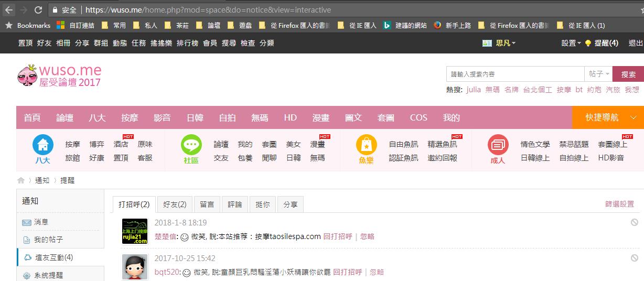
Task: Open the 設置 settings dropdown
Action: tap(571, 43)
